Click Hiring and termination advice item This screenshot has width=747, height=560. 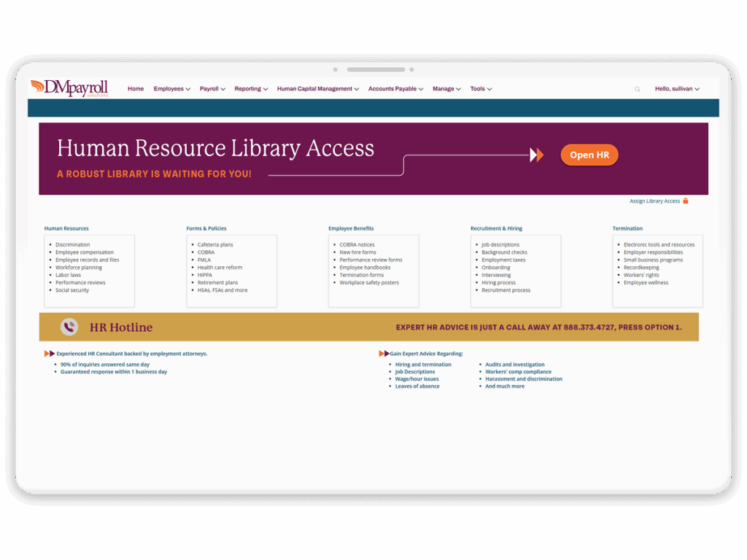tap(423, 365)
